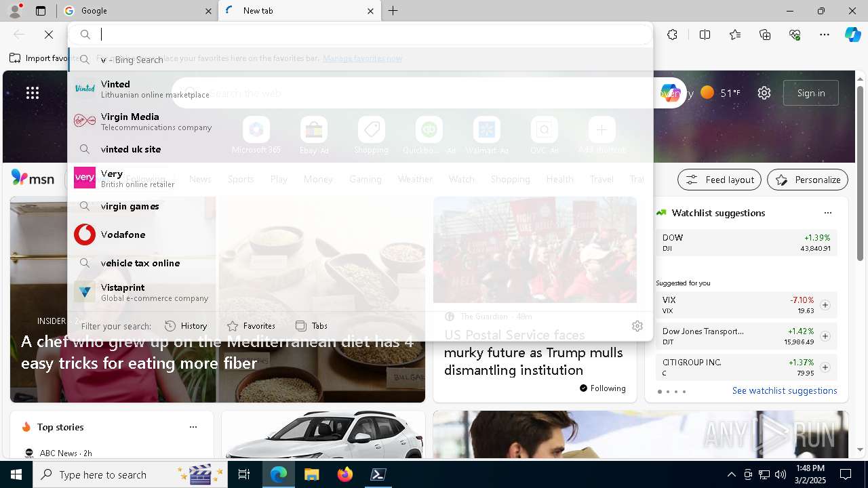
Task: Open Feed layout options
Action: [x=719, y=180]
